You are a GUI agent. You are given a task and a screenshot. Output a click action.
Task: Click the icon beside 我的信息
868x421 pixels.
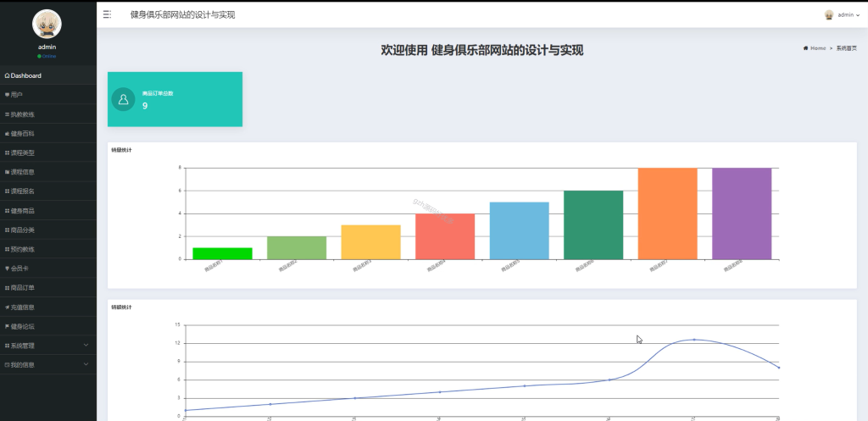(7, 365)
